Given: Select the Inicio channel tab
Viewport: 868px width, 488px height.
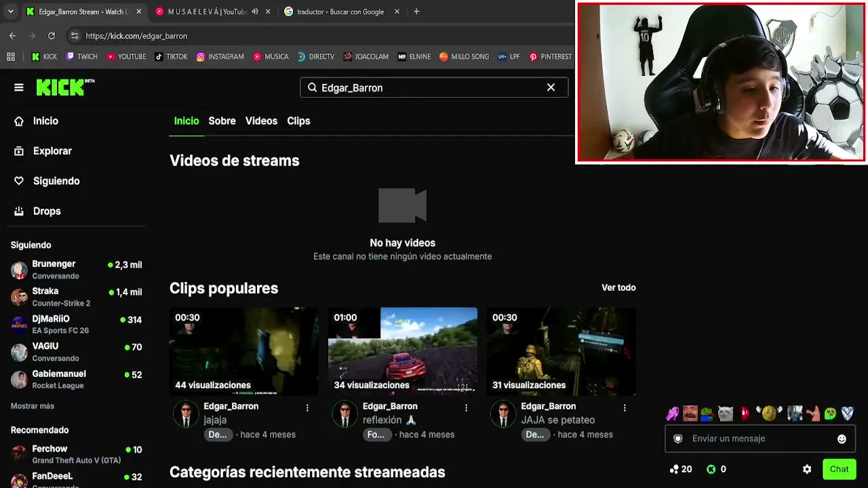Looking at the screenshot, I should 186,121.
